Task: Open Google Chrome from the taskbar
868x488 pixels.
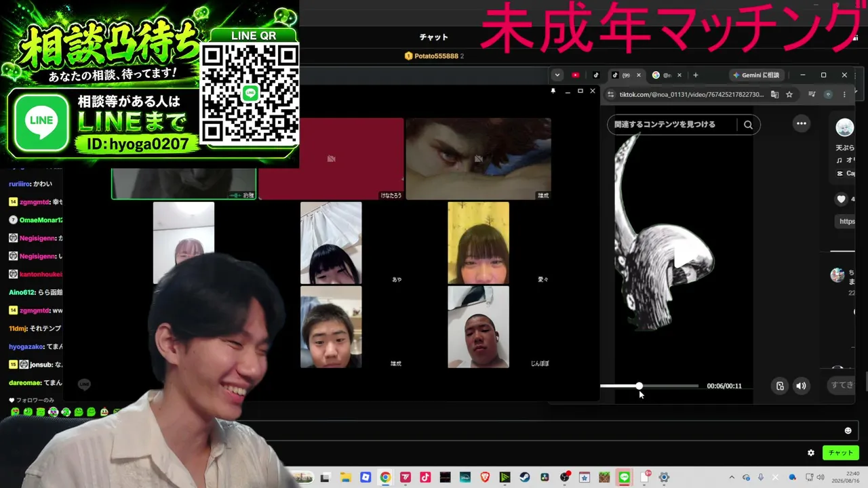Action: pyautogui.click(x=385, y=477)
